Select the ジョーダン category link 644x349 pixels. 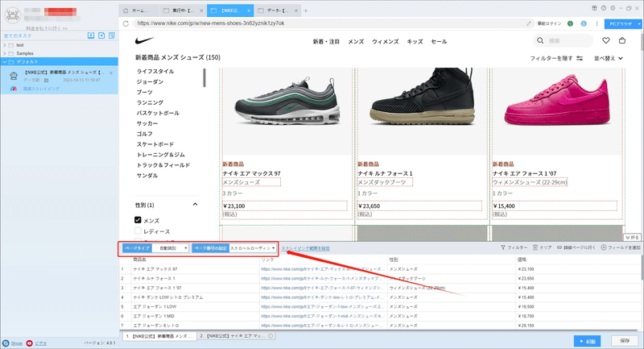(150, 81)
